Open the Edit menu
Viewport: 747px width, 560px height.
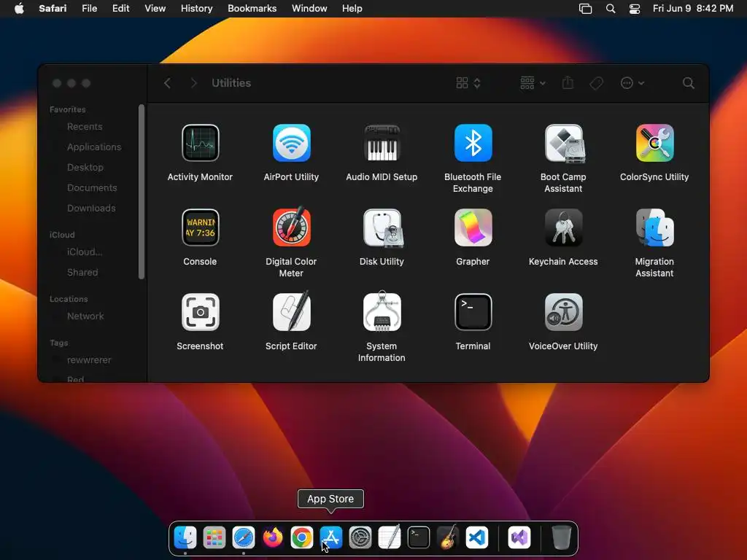[120, 9]
